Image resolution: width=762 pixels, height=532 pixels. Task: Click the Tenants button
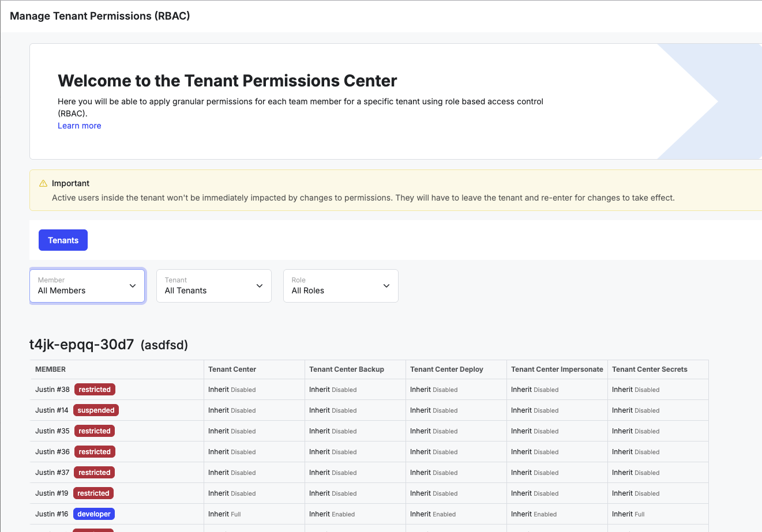click(x=63, y=240)
